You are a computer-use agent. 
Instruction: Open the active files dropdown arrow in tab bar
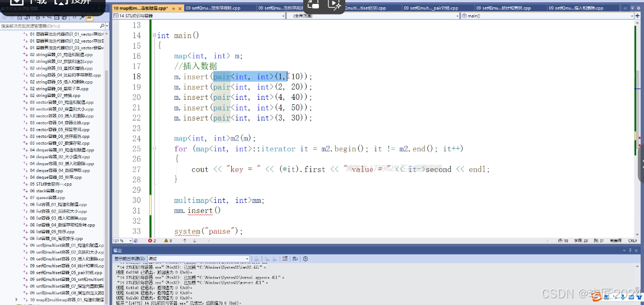click(x=633, y=8)
